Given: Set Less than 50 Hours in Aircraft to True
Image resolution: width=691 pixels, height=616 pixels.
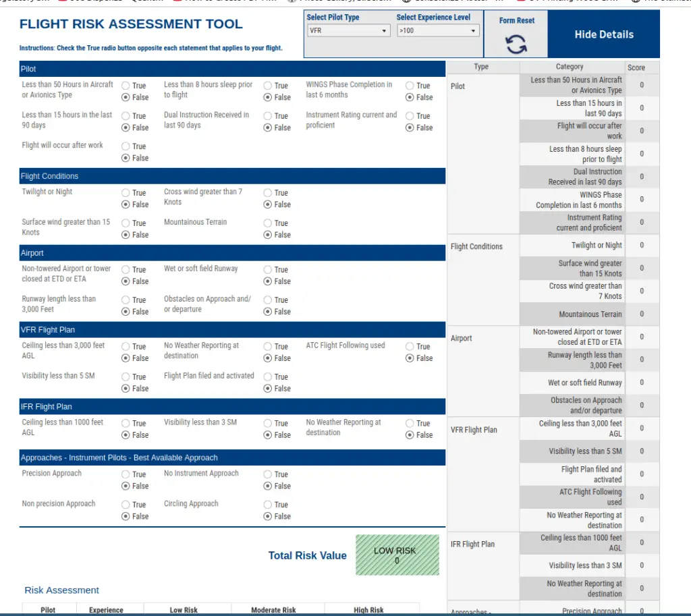Looking at the screenshot, I should (126, 86).
